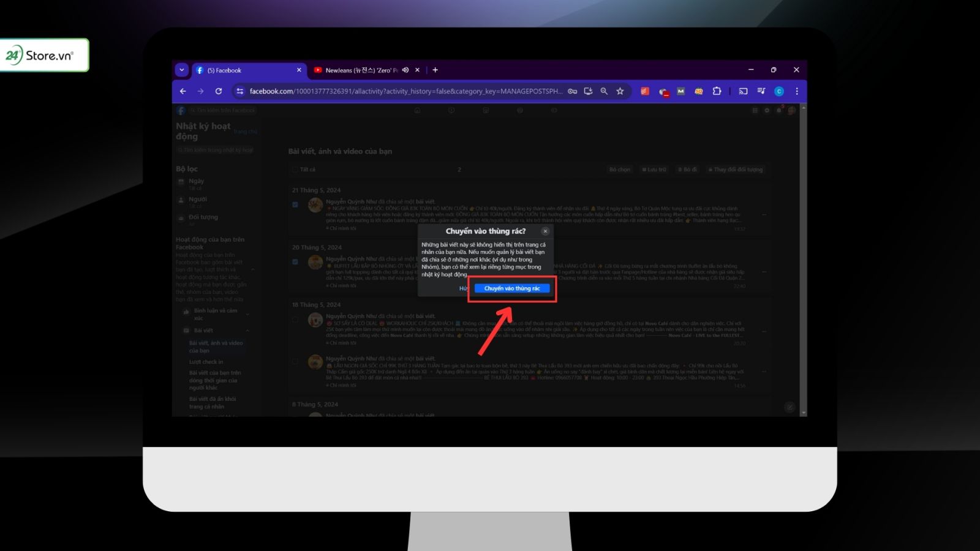Collapse Hoạt động của bạn trên Facebook section
This screenshot has width=980, height=551.
click(252, 269)
